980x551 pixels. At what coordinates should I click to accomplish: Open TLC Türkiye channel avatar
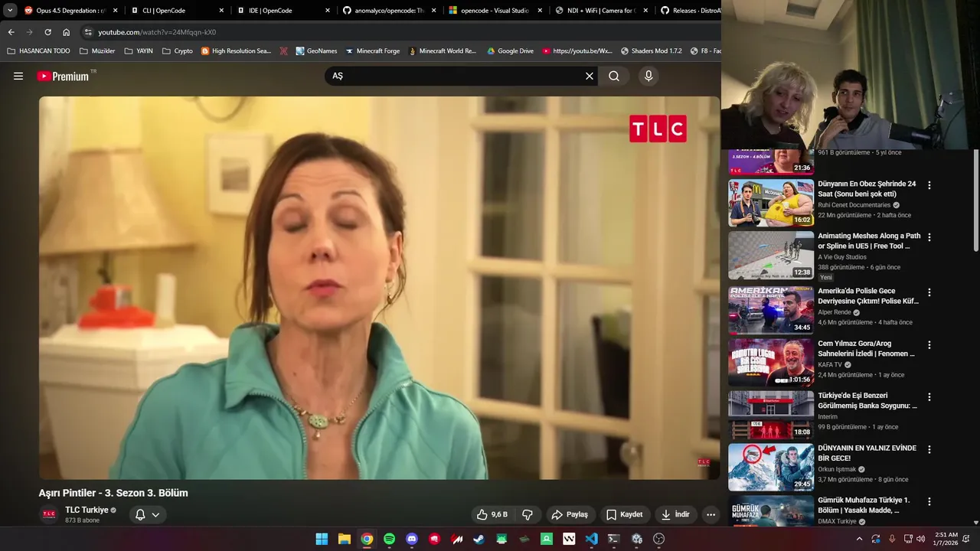tap(49, 514)
